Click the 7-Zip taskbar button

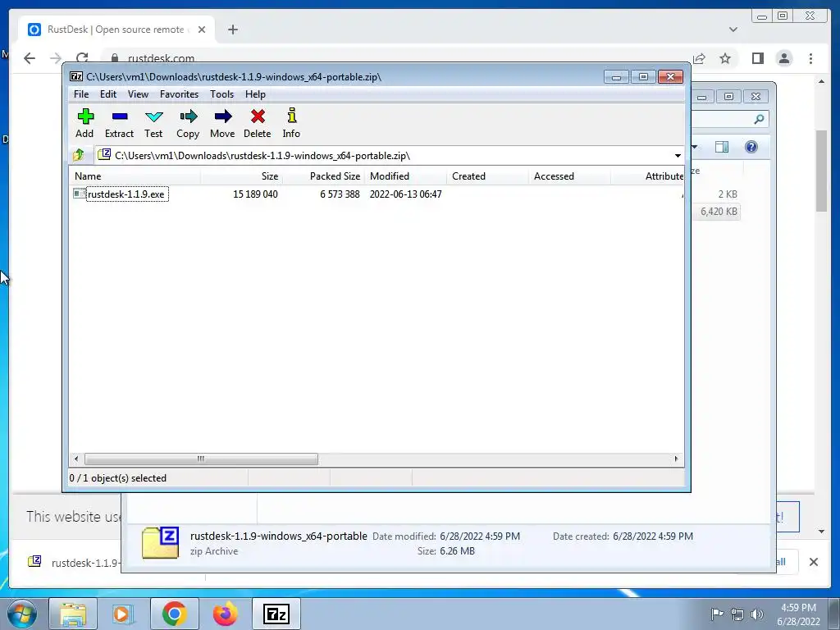click(x=276, y=614)
